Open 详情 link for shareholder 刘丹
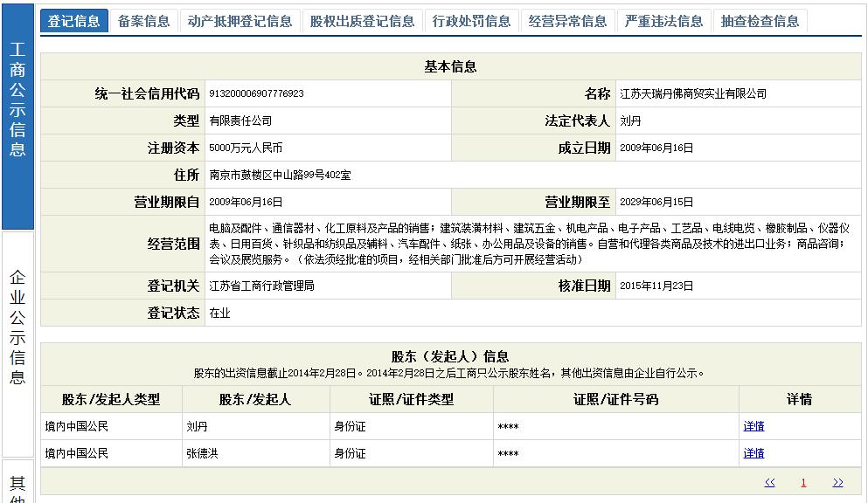868x503 pixels. 753,426
